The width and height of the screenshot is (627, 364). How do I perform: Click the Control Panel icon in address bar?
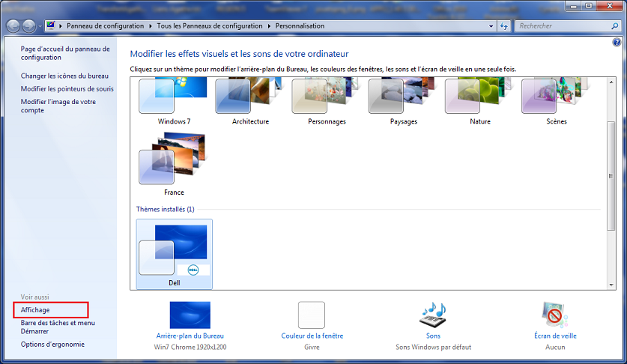51,25
